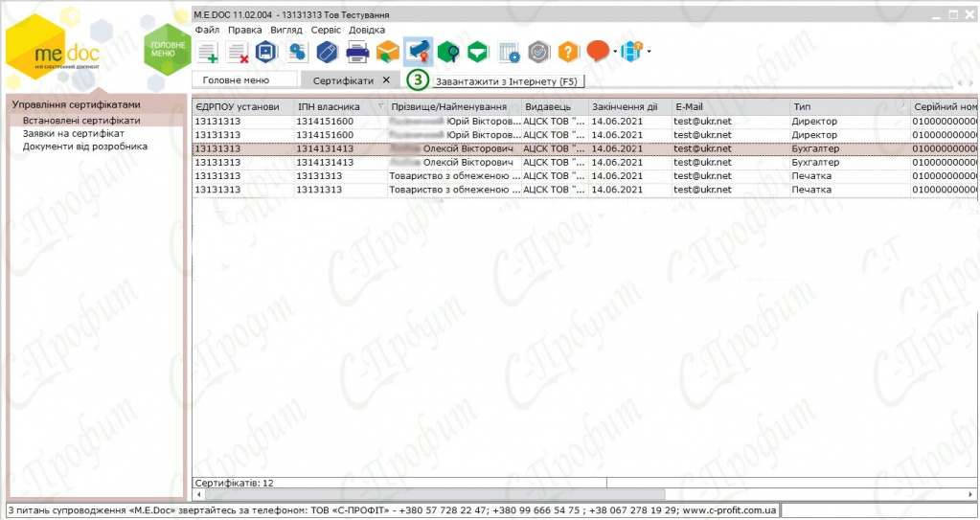The height and width of the screenshot is (520, 980).
Task: Click the orange question mark help icon
Action: click(x=569, y=52)
